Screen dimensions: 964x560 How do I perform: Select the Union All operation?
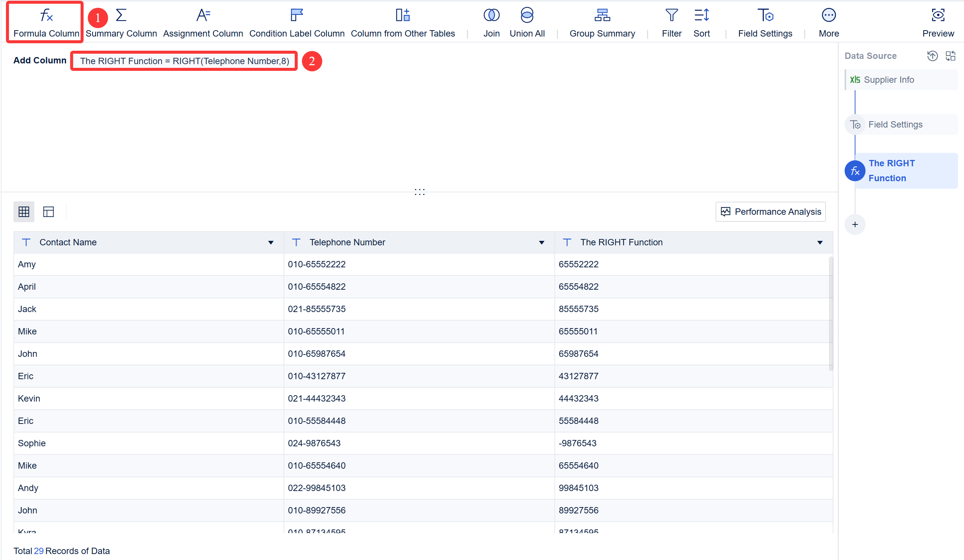coord(527,22)
